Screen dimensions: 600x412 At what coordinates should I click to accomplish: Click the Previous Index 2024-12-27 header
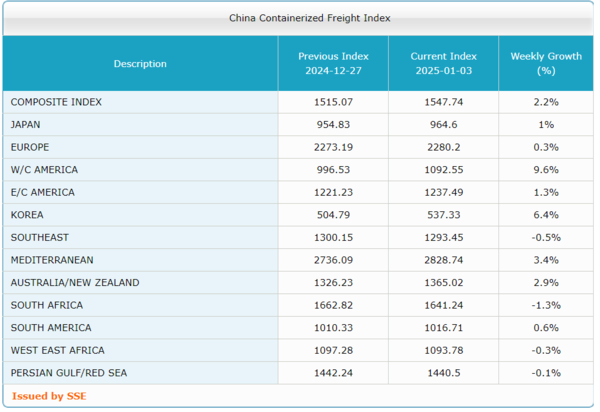coord(333,64)
